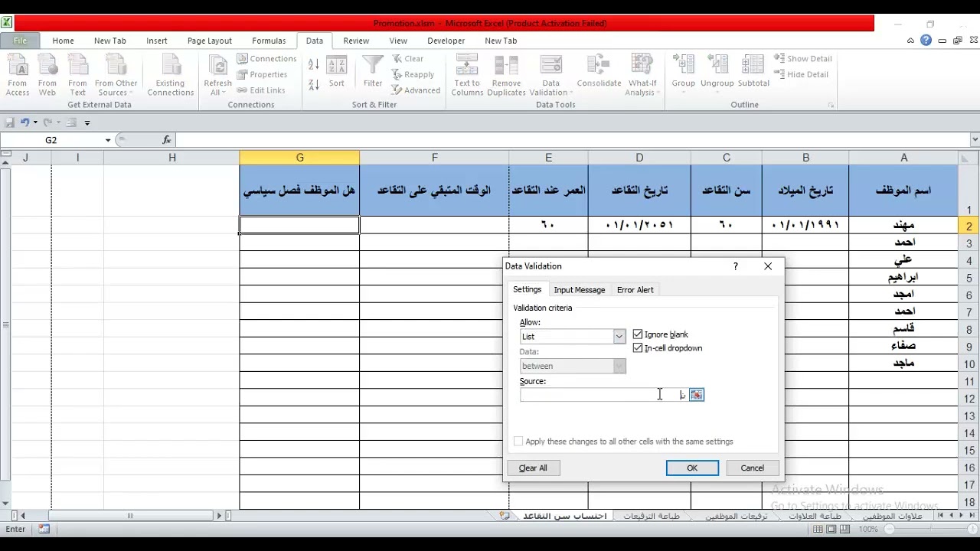Click the Settings tab in dialog
This screenshot has height=551, width=980.
coord(527,289)
